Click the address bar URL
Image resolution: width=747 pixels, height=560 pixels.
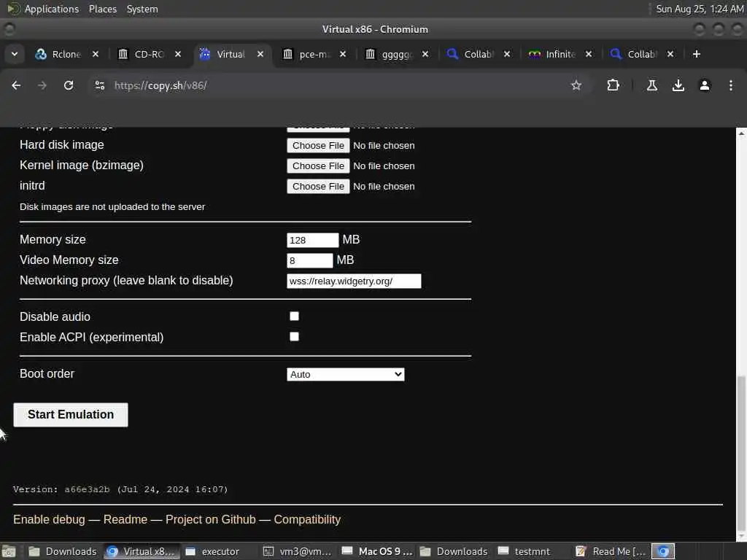pyautogui.click(x=160, y=85)
